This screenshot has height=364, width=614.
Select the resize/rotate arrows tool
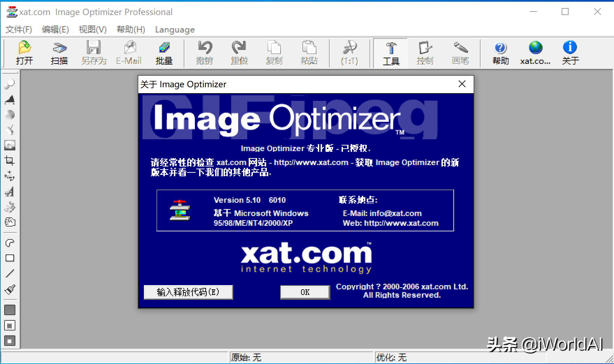(x=10, y=176)
